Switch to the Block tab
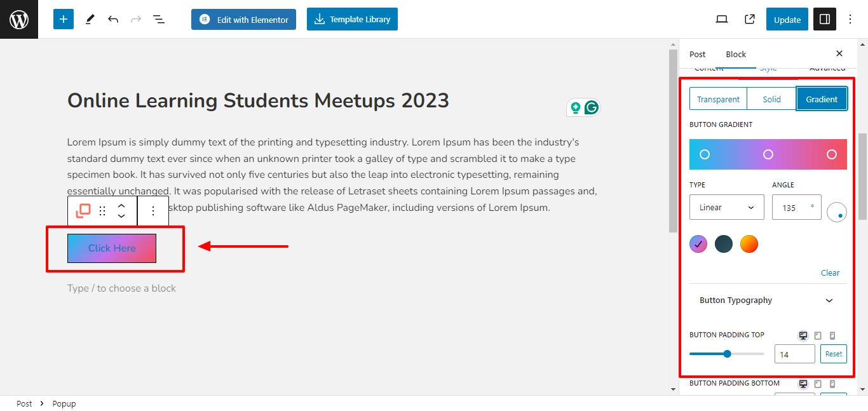 point(736,54)
